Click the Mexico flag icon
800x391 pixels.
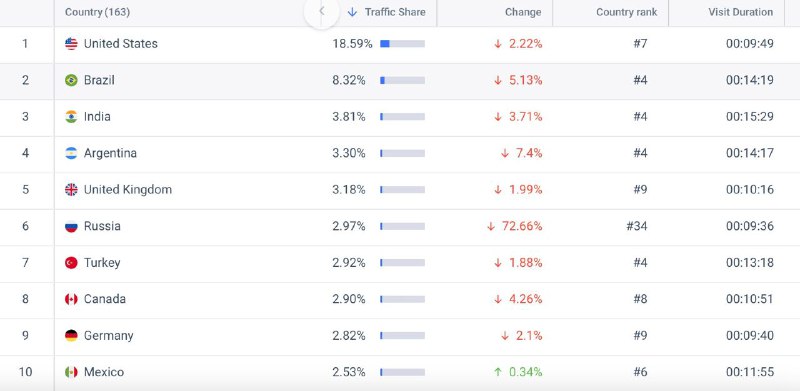pyautogui.click(x=71, y=372)
